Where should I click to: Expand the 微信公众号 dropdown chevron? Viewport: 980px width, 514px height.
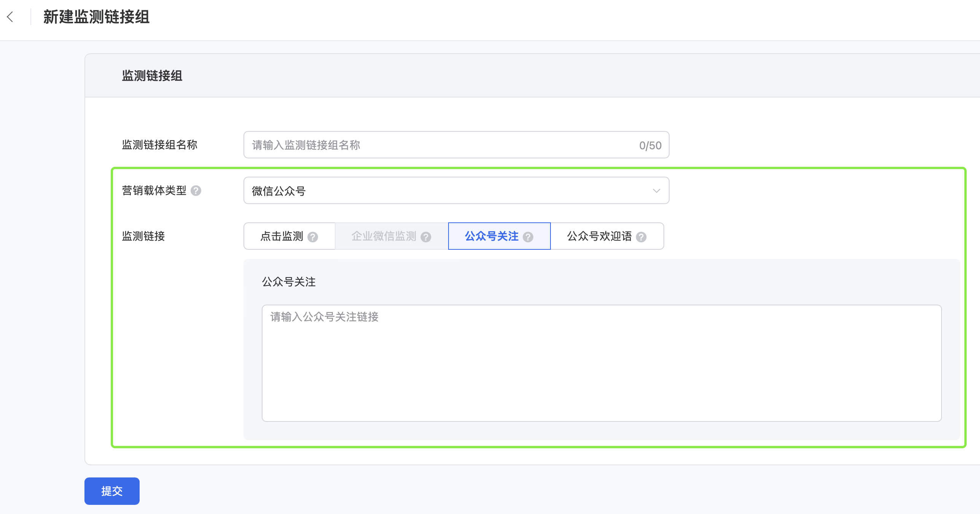pyautogui.click(x=656, y=190)
